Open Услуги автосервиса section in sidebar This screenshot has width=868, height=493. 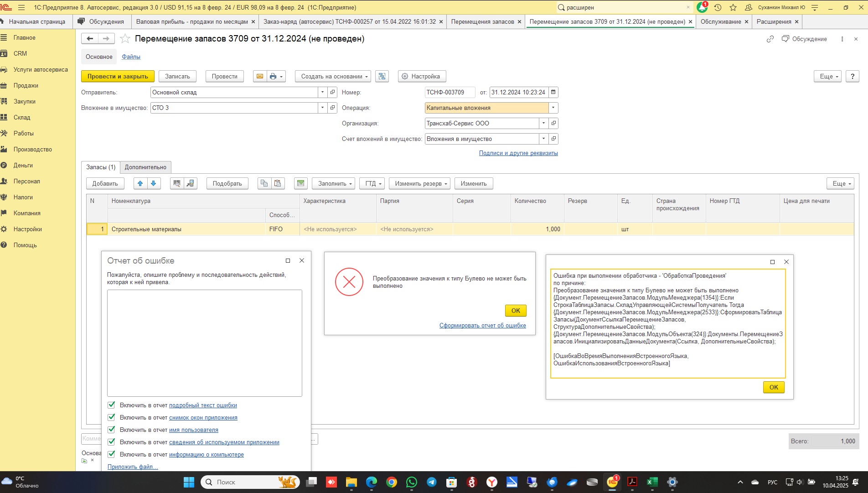(x=41, y=69)
